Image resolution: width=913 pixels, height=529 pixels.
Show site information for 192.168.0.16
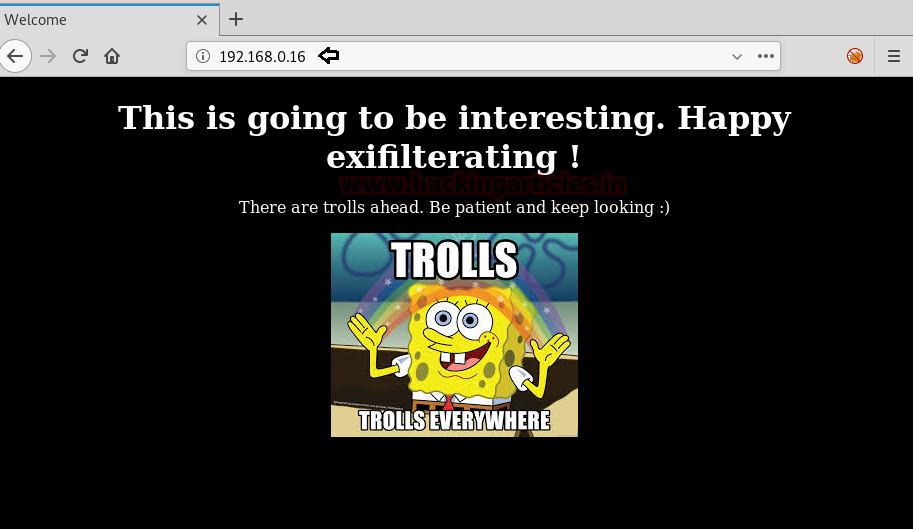[203, 56]
